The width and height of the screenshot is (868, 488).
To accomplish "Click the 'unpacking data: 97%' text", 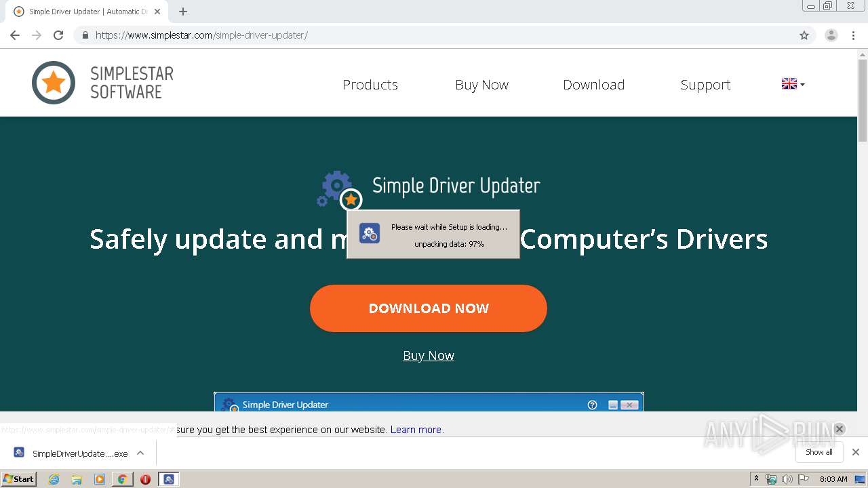I will (x=450, y=244).
